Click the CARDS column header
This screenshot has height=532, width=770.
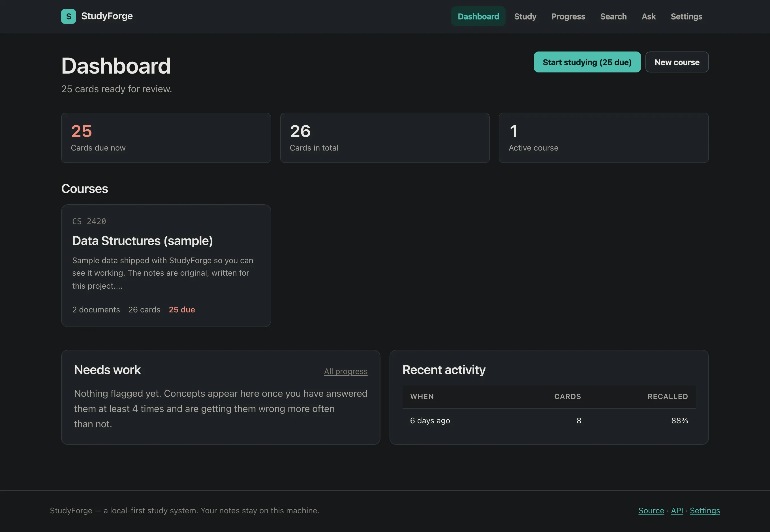click(x=568, y=397)
